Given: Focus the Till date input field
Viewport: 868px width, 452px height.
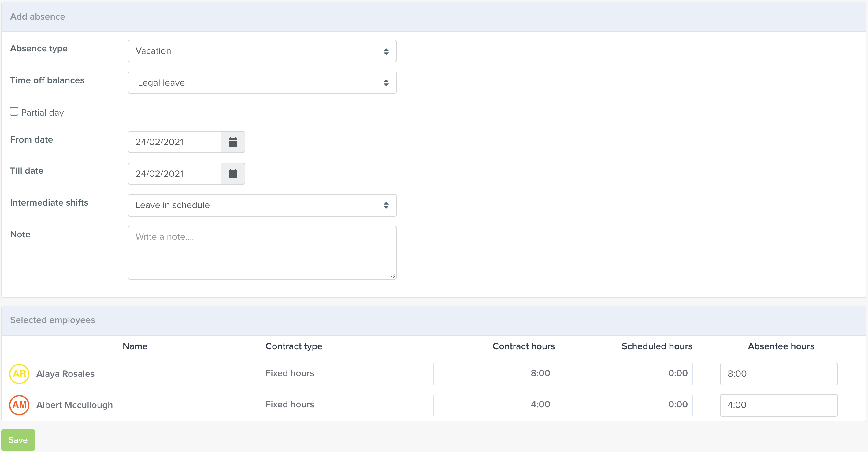Looking at the screenshot, I should [175, 173].
